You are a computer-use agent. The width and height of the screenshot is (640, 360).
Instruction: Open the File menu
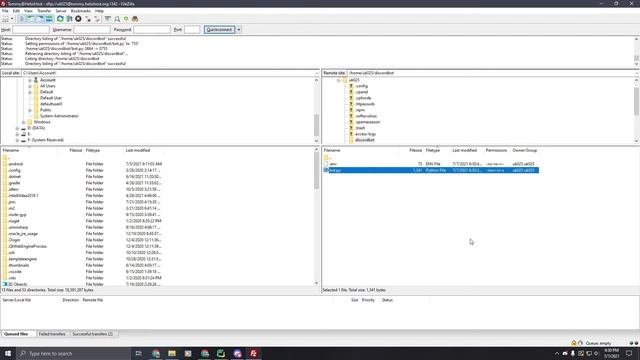pos(5,11)
